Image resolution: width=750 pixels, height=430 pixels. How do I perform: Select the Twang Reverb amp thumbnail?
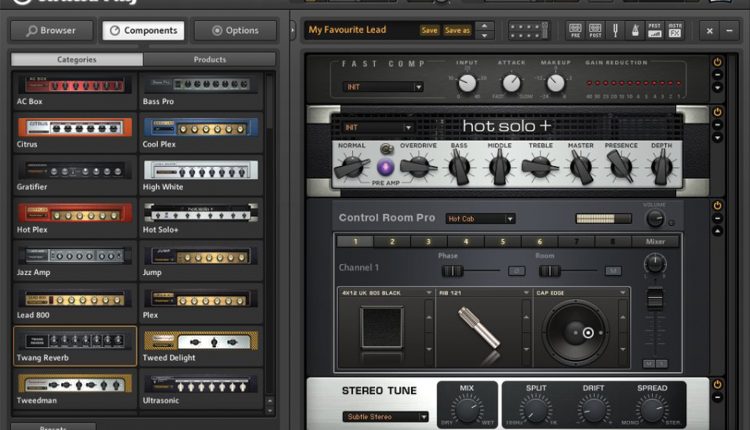tap(75, 342)
